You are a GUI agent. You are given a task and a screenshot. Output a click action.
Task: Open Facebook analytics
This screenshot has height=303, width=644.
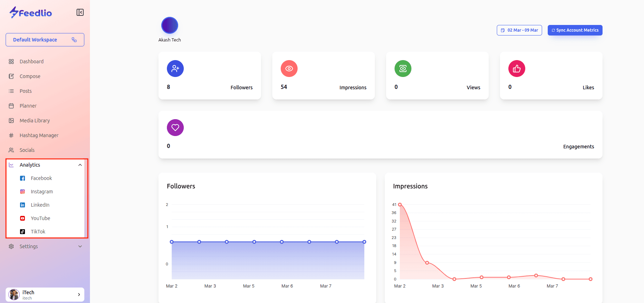coord(41,178)
